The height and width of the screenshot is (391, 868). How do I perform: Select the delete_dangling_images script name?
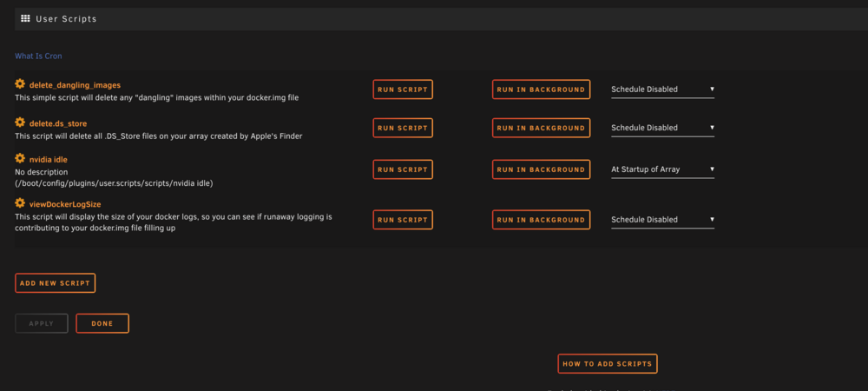(x=75, y=85)
